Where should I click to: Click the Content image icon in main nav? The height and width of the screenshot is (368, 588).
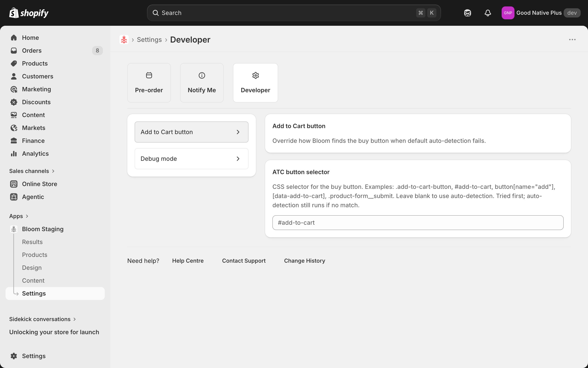pos(14,115)
